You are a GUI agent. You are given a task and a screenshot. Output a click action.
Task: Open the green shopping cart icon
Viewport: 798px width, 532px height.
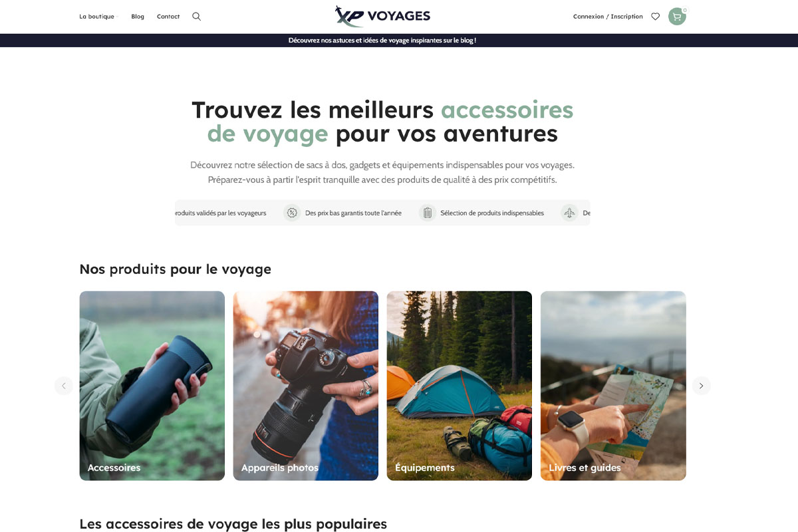click(677, 17)
